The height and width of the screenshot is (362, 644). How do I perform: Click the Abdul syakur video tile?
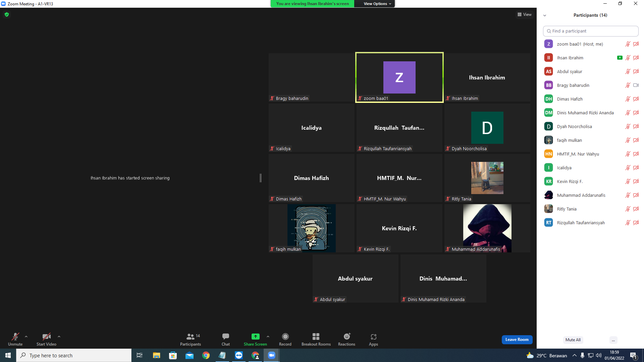click(355, 279)
